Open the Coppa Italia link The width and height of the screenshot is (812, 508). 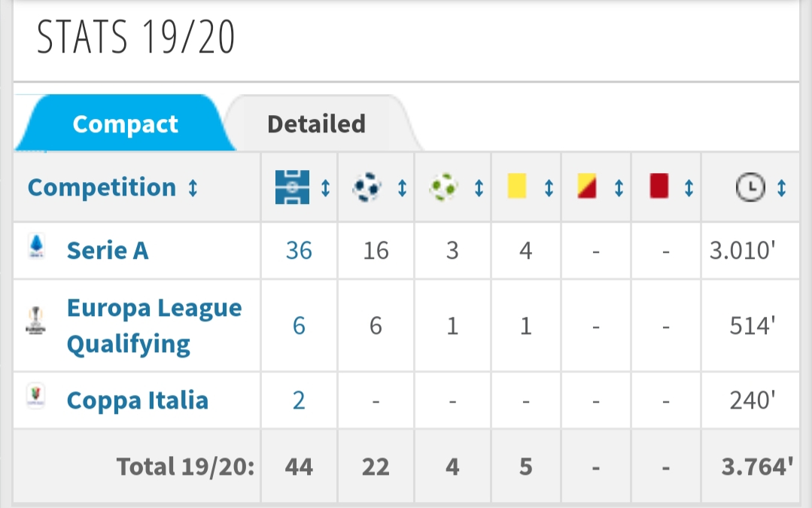click(x=137, y=400)
